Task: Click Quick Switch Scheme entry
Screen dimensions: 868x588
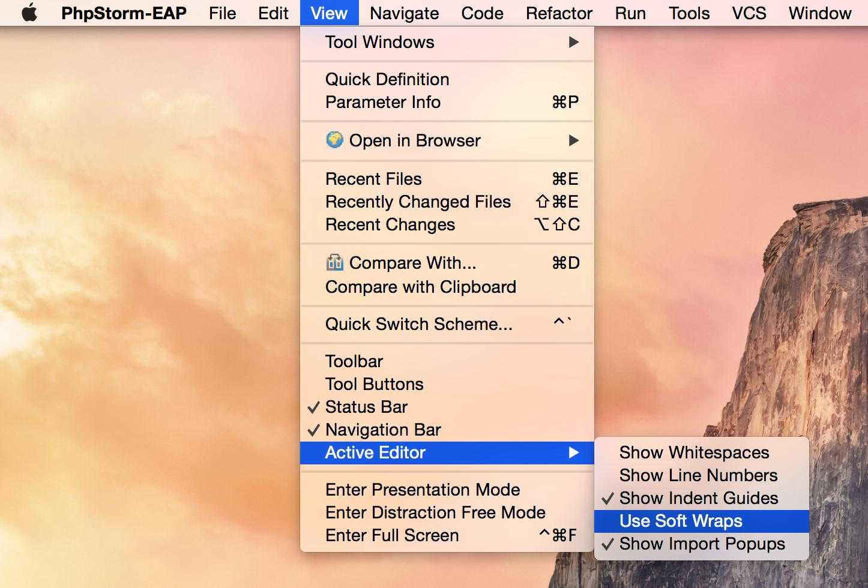Action: [x=418, y=324]
